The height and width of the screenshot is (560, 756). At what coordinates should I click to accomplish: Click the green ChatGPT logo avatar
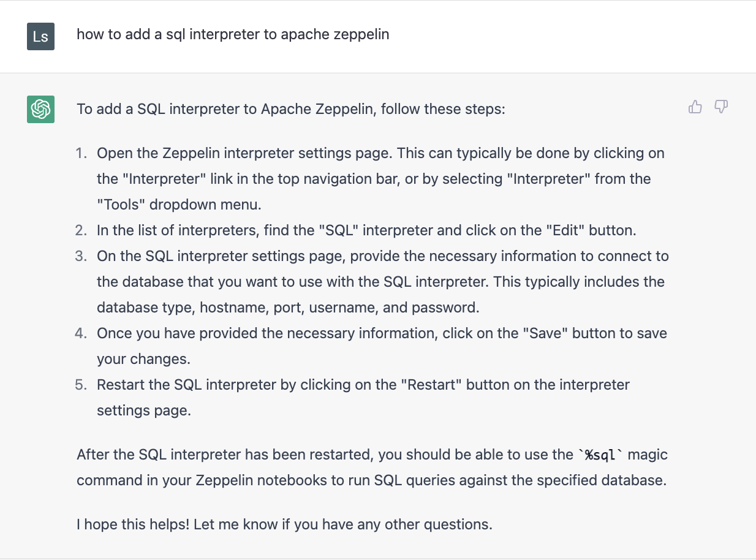(41, 110)
